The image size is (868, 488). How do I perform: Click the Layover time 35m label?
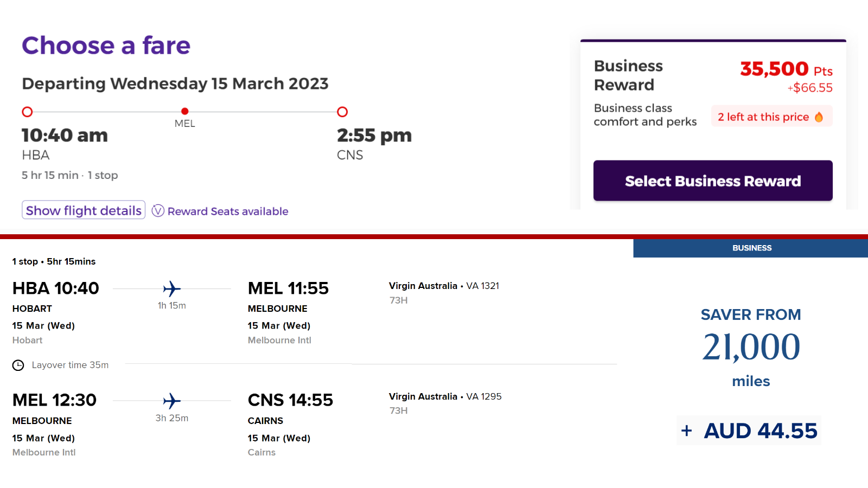[70, 365]
